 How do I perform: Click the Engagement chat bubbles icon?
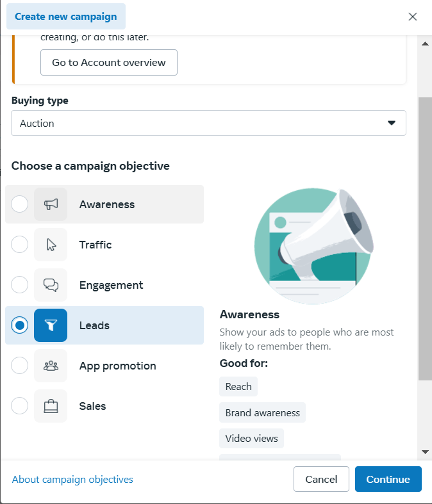coord(51,285)
